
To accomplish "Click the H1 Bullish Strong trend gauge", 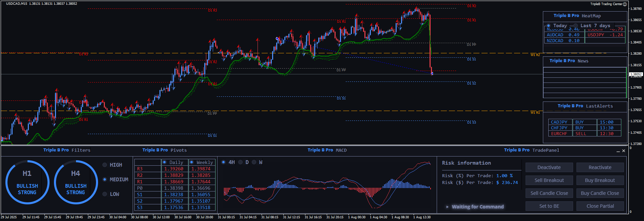I will [27, 182].
